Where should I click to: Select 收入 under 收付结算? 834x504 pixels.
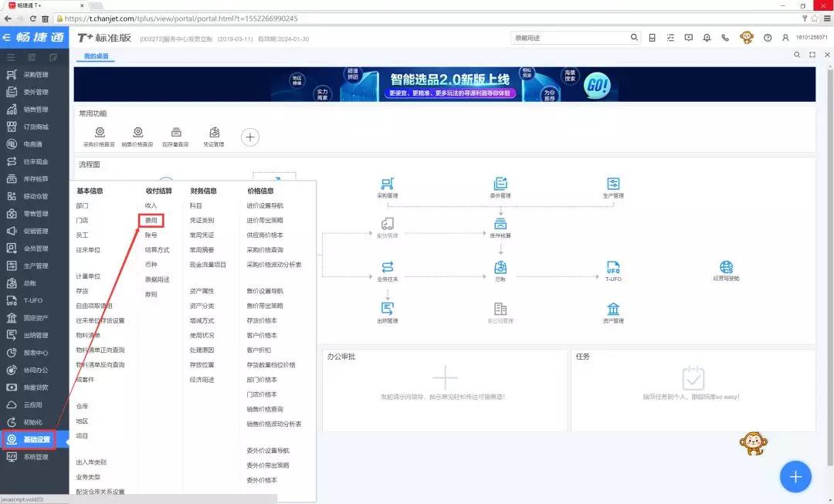point(151,205)
